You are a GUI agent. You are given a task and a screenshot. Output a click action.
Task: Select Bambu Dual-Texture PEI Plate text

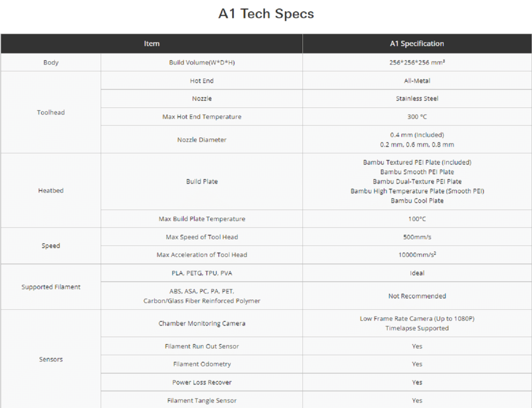(x=417, y=181)
